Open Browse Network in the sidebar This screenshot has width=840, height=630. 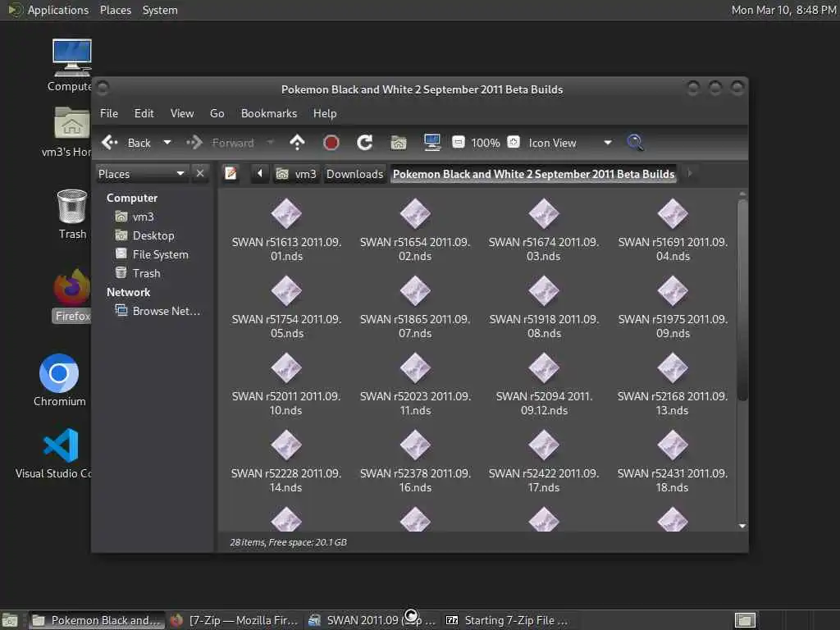click(x=158, y=311)
